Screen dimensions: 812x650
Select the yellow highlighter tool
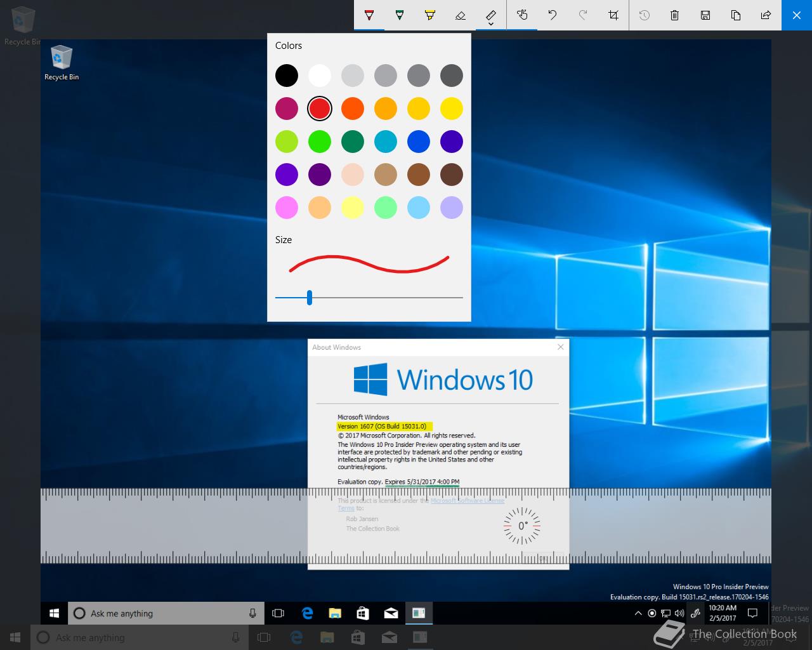click(430, 15)
